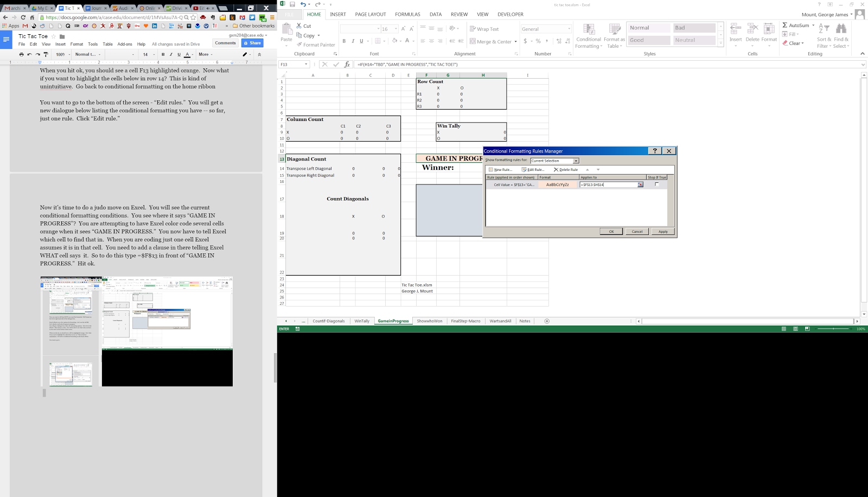Add a new sheet with the plus icon

547,321
